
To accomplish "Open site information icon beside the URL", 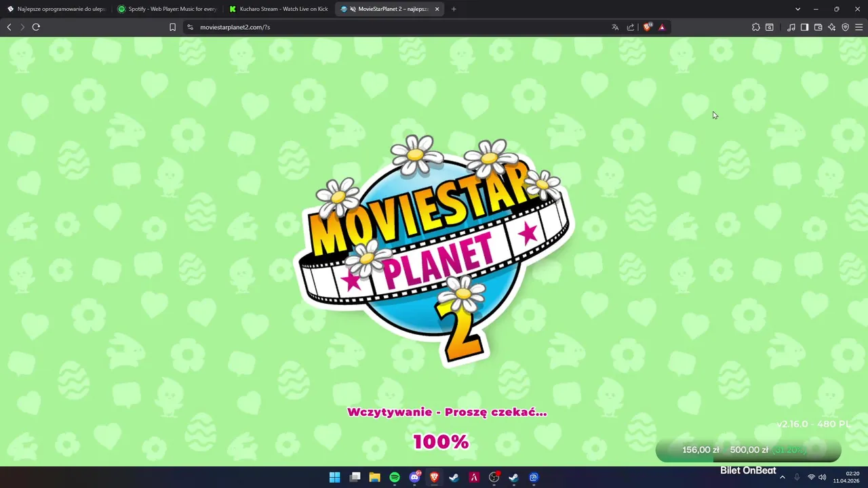I will 190,27.
